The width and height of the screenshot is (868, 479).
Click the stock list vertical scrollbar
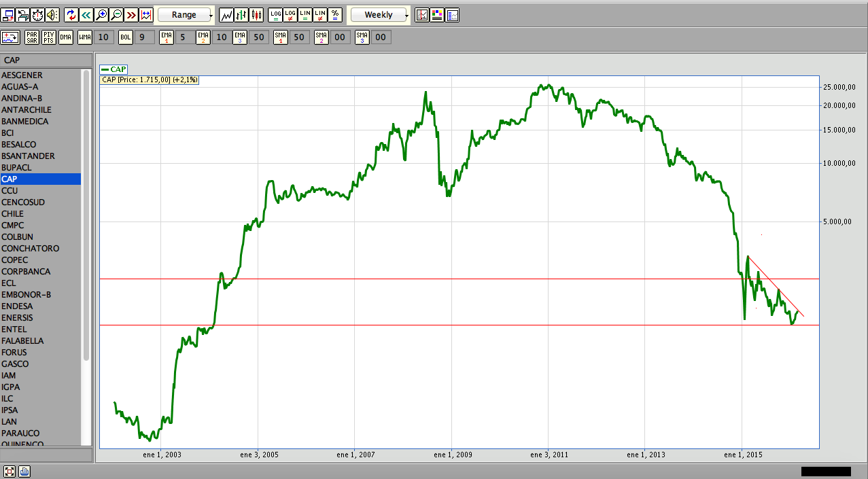pyautogui.click(x=86, y=215)
